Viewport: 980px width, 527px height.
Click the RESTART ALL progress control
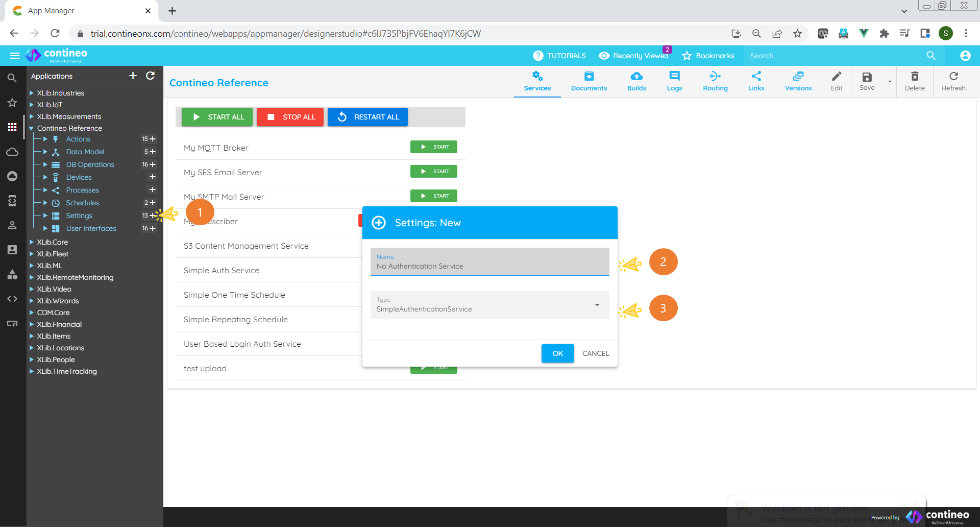point(367,116)
